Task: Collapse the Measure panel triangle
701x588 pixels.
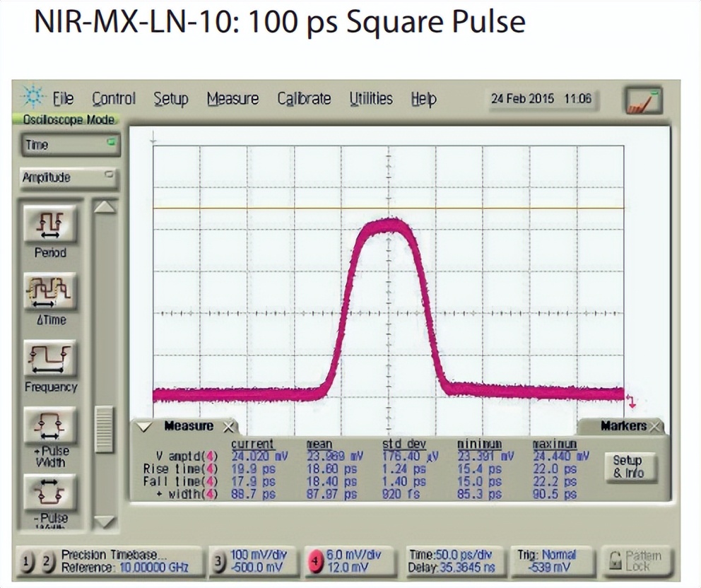Action: (145, 426)
